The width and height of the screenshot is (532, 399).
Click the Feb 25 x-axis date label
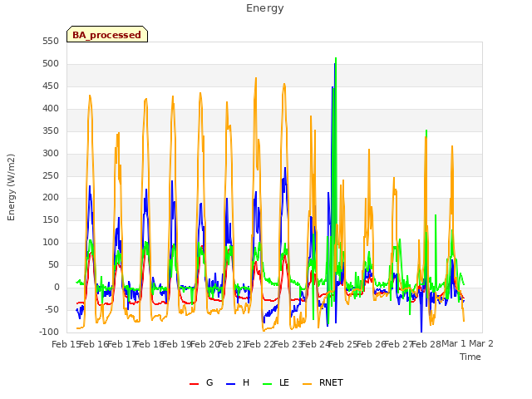pos(342,344)
